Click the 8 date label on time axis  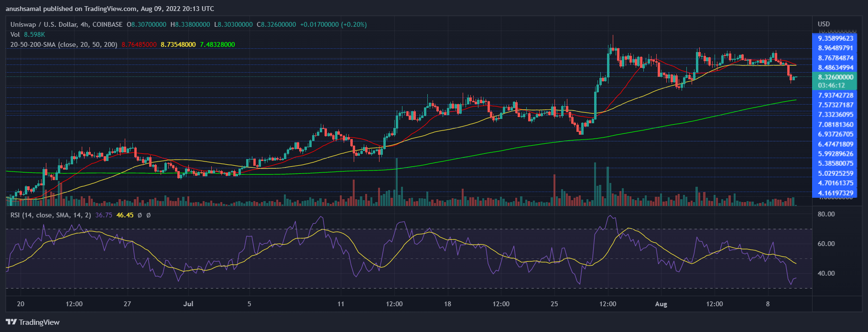coord(768,304)
